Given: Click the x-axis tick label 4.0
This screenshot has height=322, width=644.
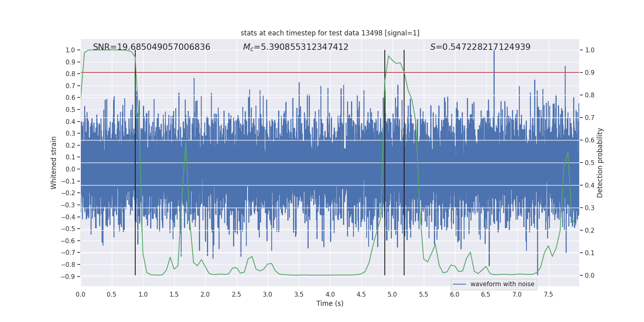Looking at the screenshot, I should (x=330, y=294).
